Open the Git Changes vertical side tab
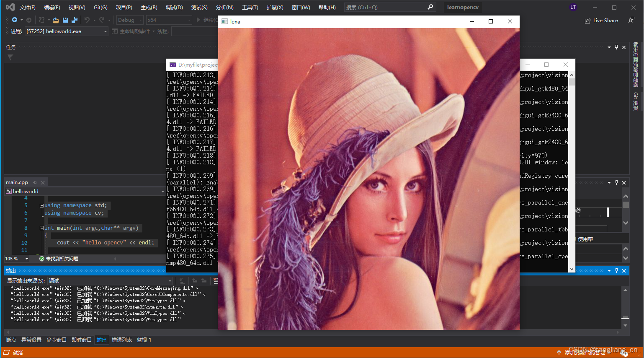644x358 pixels. [636, 101]
